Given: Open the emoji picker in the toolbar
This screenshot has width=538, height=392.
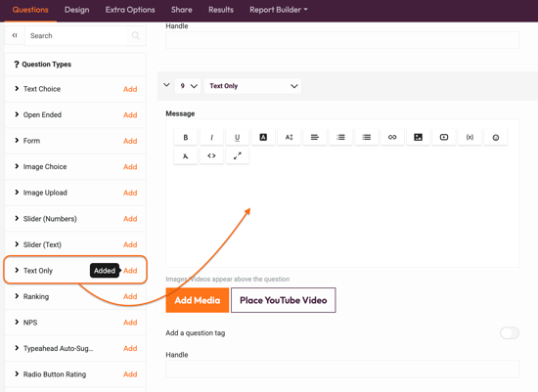Looking at the screenshot, I should (496, 137).
